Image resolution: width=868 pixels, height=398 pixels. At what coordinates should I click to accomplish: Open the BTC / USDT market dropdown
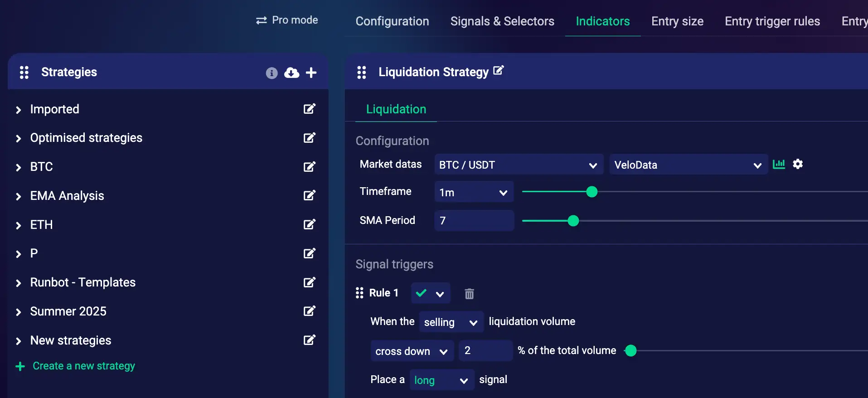[518, 165]
